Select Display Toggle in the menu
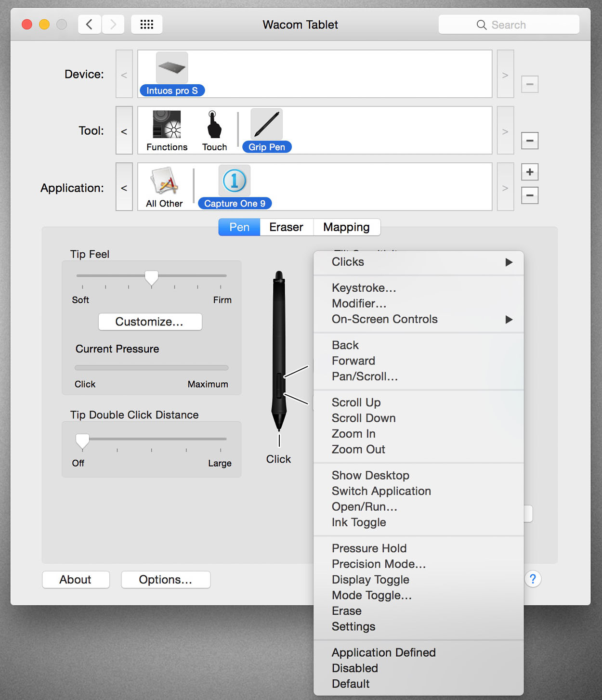Viewport: 602px width, 700px height. pos(419,580)
